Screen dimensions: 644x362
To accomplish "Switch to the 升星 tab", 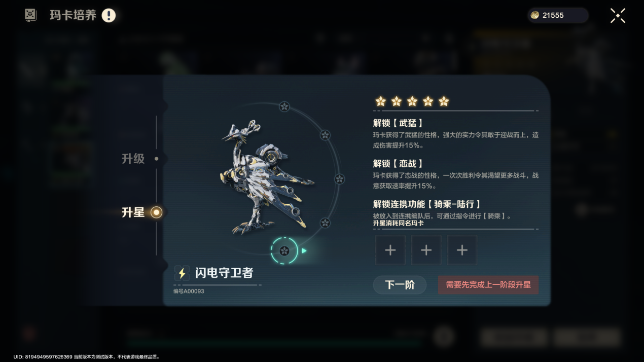I will pos(133,212).
